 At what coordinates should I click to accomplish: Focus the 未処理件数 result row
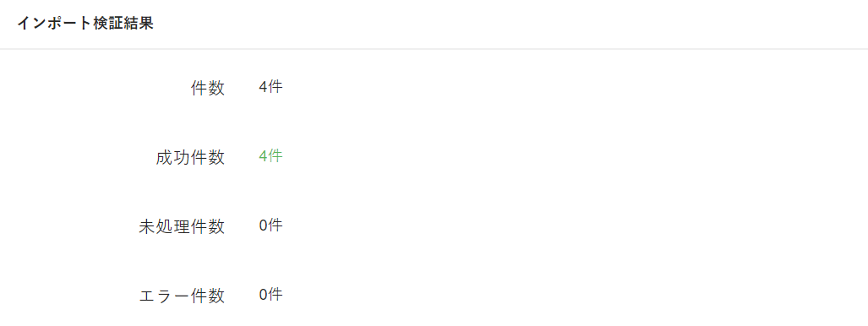coord(434,226)
